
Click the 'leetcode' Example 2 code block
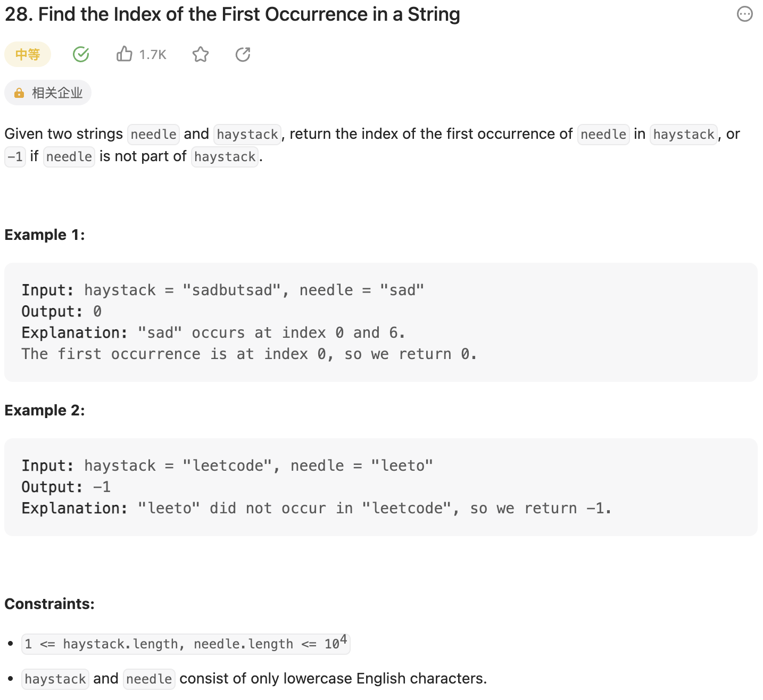381,487
